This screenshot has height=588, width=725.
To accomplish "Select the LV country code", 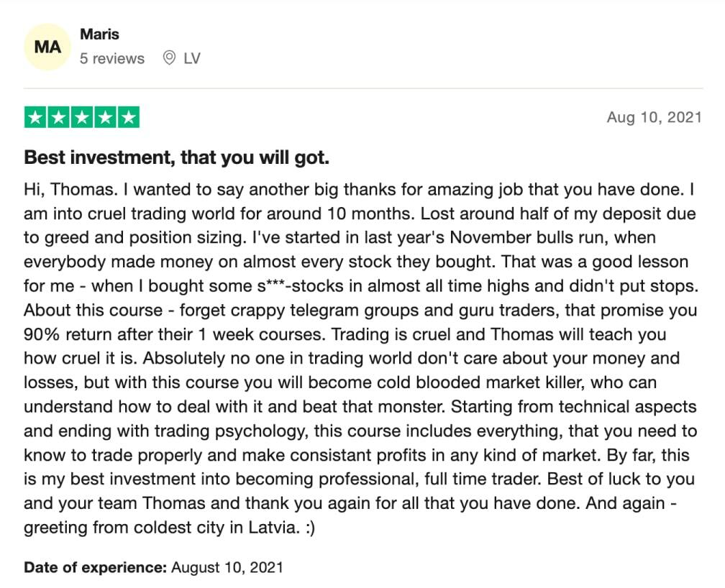I will [191, 59].
